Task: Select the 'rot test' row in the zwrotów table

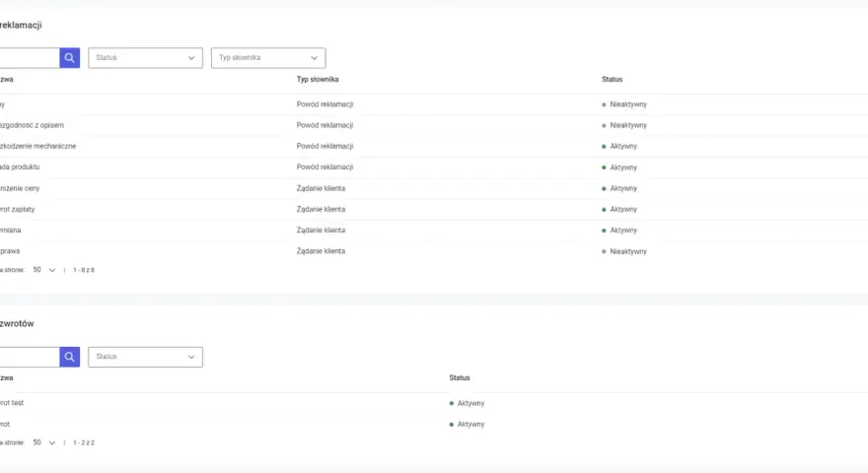Action: pos(12,403)
